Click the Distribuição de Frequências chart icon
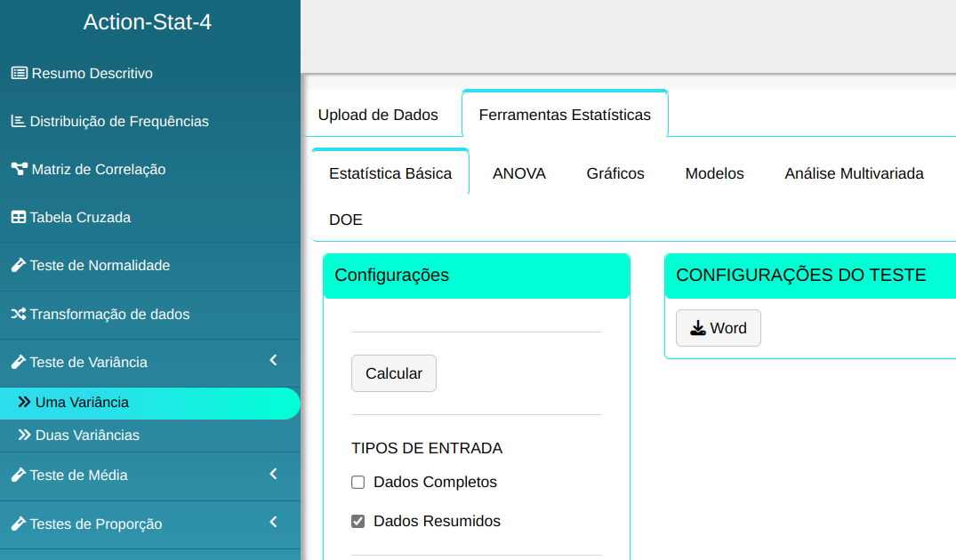This screenshot has width=956, height=560. pyautogui.click(x=18, y=121)
